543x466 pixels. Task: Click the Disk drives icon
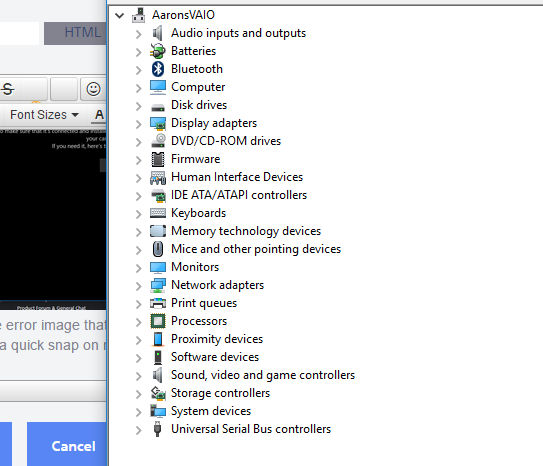click(x=158, y=107)
